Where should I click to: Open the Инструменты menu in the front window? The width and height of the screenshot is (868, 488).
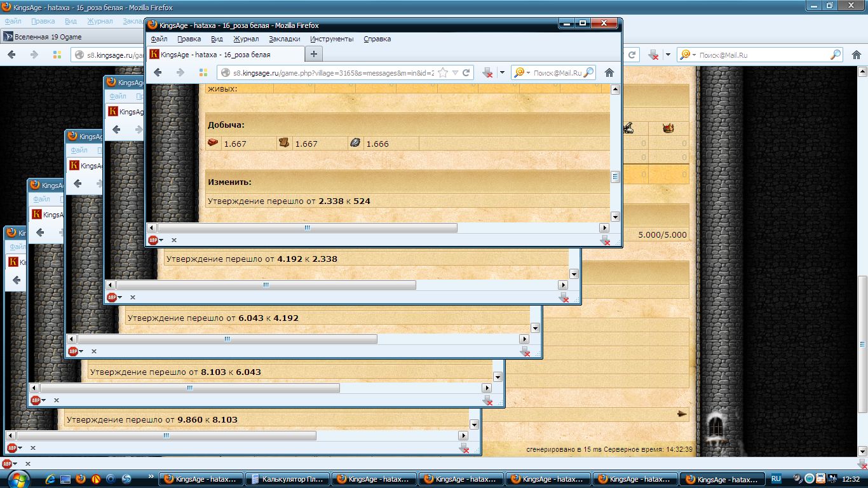[x=332, y=39]
